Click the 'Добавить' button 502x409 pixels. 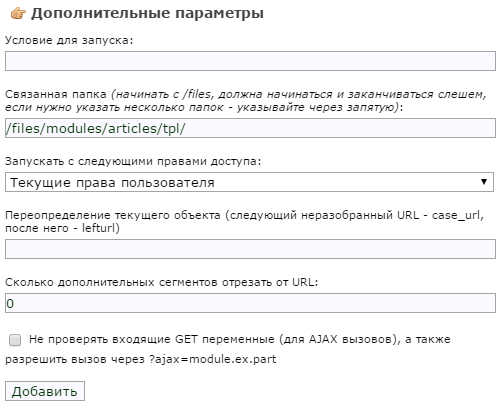click(x=45, y=391)
